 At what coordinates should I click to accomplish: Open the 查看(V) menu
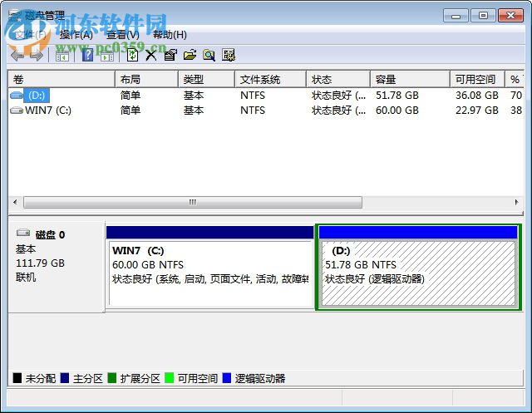[x=123, y=35]
